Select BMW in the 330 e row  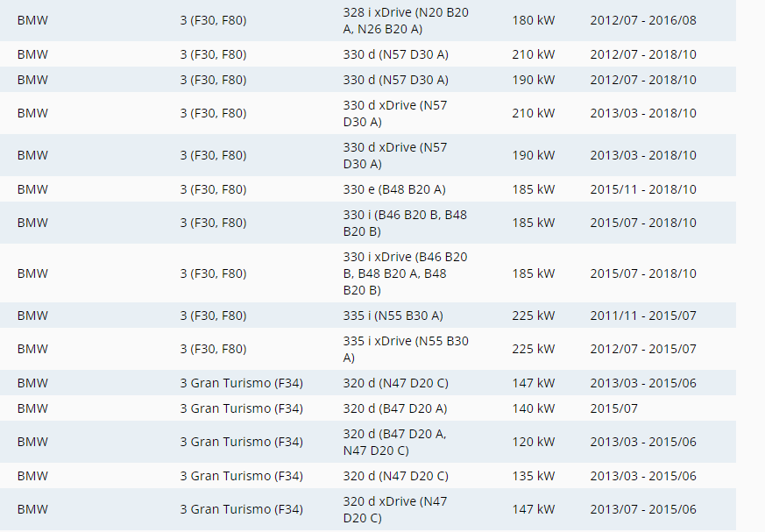pyautogui.click(x=32, y=189)
